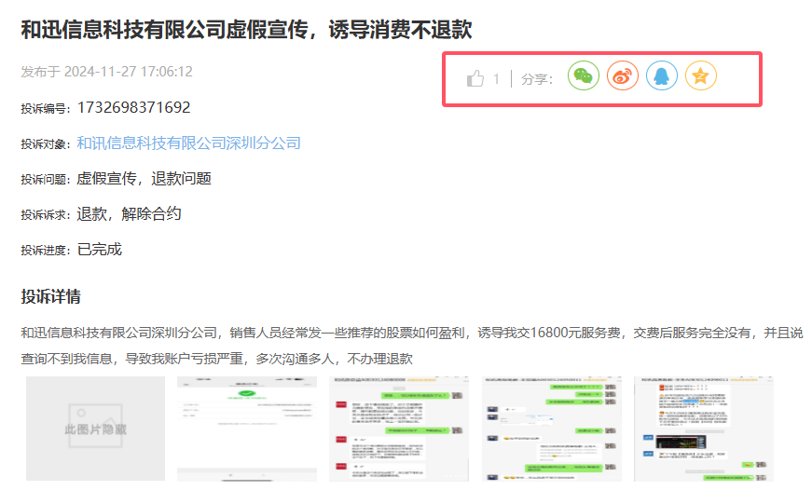Screen dimensions: 812x504
Task: Click the complaint title 和迅信息科技有限公司虚假宣传
Action: pyautogui.click(x=246, y=30)
